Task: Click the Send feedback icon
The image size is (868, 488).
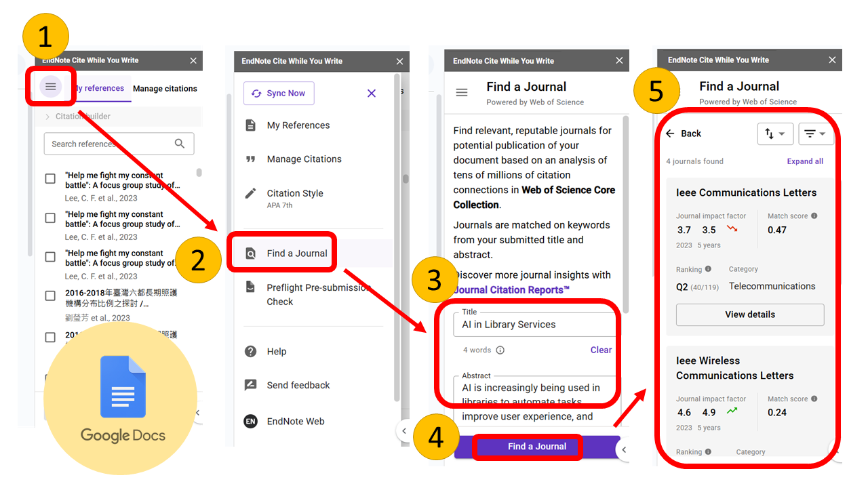Action: pyautogui.click(x=251, y=385)
